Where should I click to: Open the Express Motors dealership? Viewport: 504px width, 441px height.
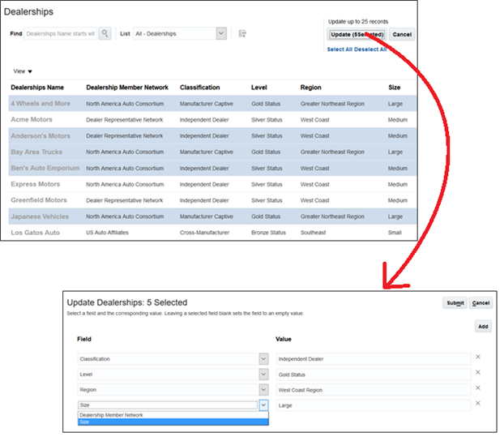[36, 184]
